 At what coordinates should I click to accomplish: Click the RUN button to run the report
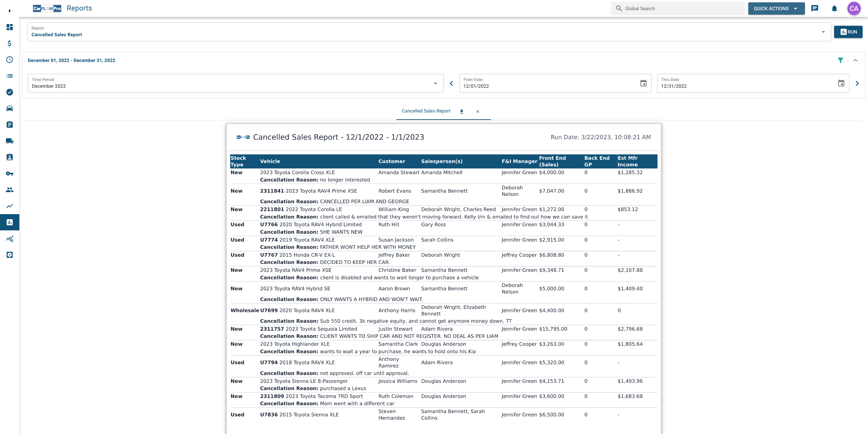[848, 32]
